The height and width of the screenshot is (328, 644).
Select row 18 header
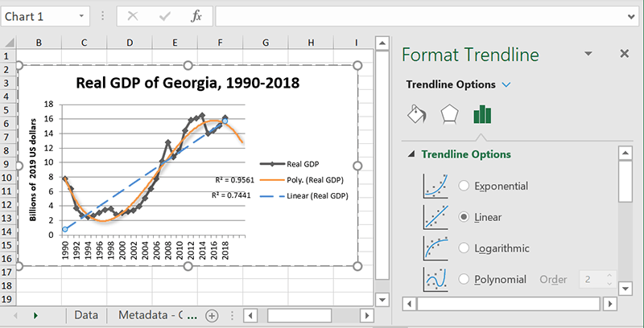(x=8, y=285)
